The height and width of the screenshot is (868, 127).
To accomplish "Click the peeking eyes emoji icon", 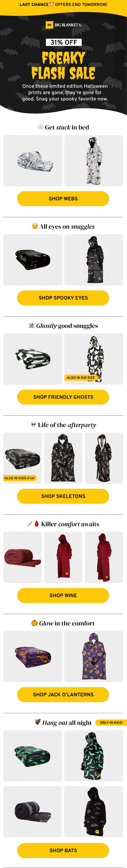I will [35, 226].
